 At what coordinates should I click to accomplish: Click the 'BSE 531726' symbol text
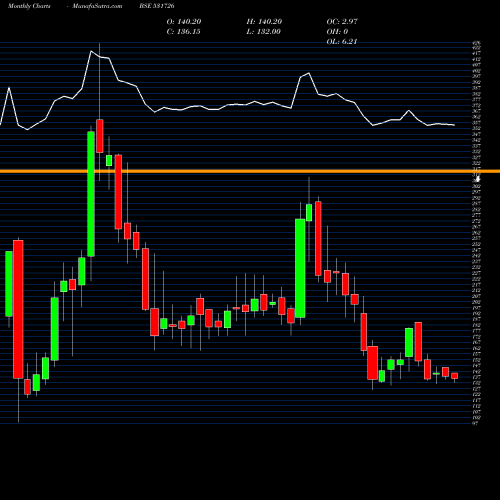157,6
